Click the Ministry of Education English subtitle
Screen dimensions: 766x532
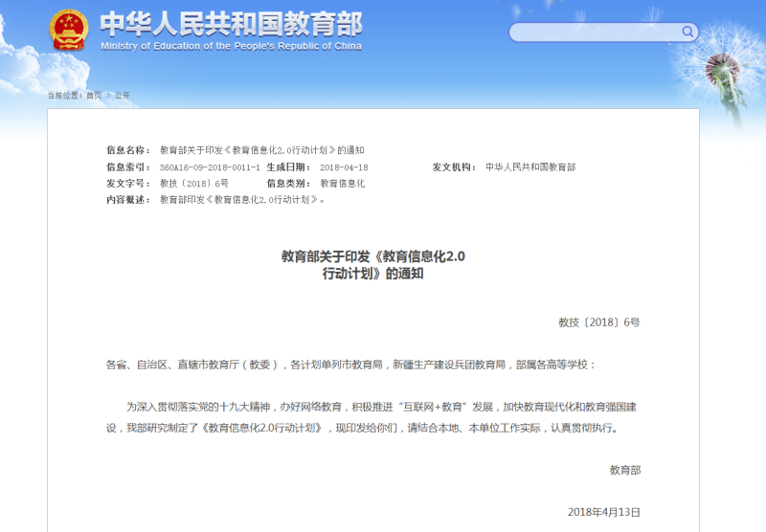pyautogui.click(x=231, y=46)
